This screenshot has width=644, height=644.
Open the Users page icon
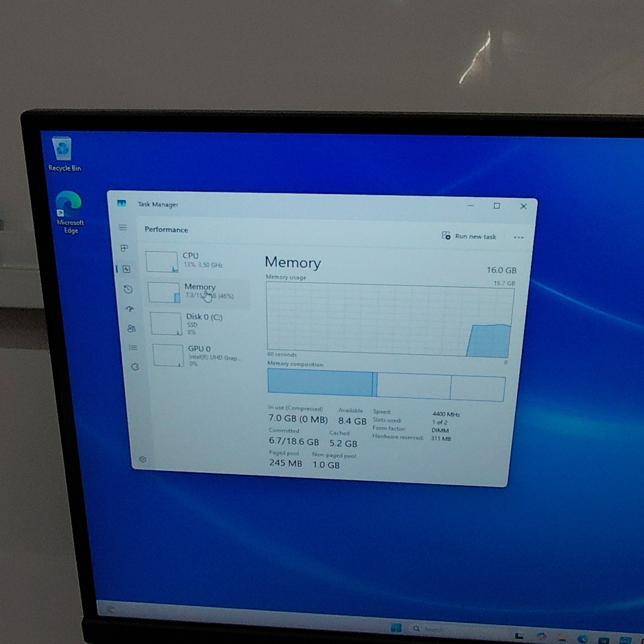point(131,328)
